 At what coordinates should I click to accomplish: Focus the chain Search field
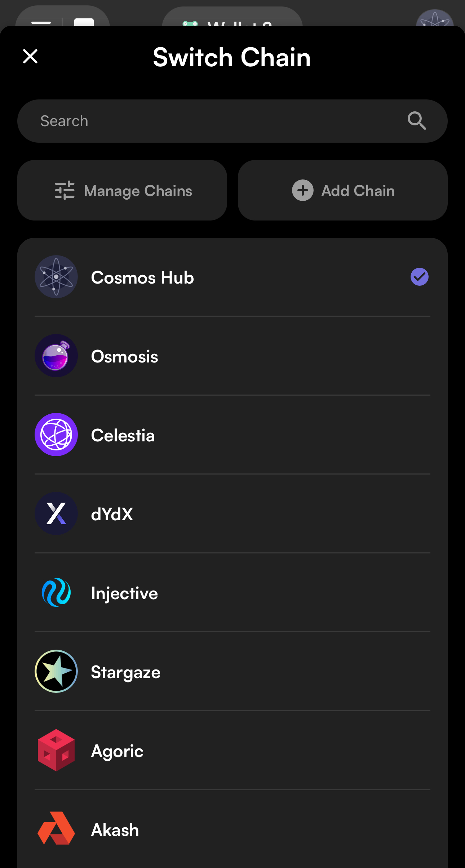216,121
